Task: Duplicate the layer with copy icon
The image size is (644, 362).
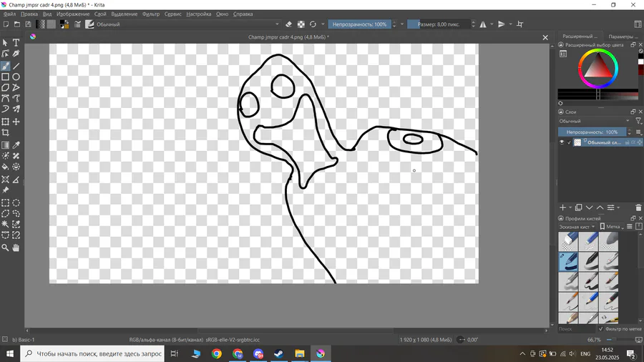Action: click(x=578, y=207)
